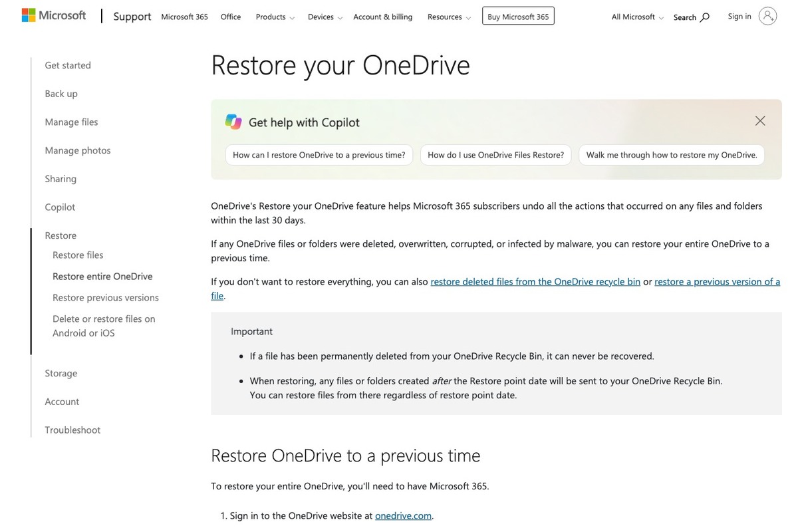798x532 pixels.
Task: Click the 'Important' note label
Action: 251,331
